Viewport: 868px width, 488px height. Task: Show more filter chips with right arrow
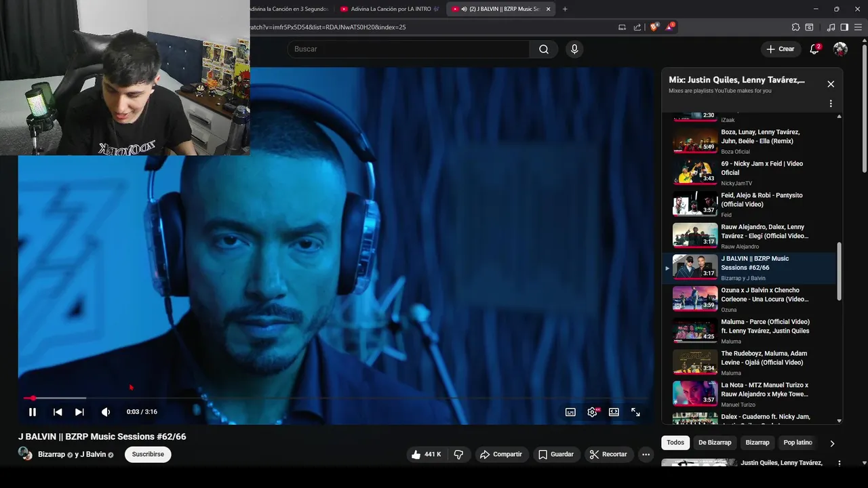pos(832,443)
